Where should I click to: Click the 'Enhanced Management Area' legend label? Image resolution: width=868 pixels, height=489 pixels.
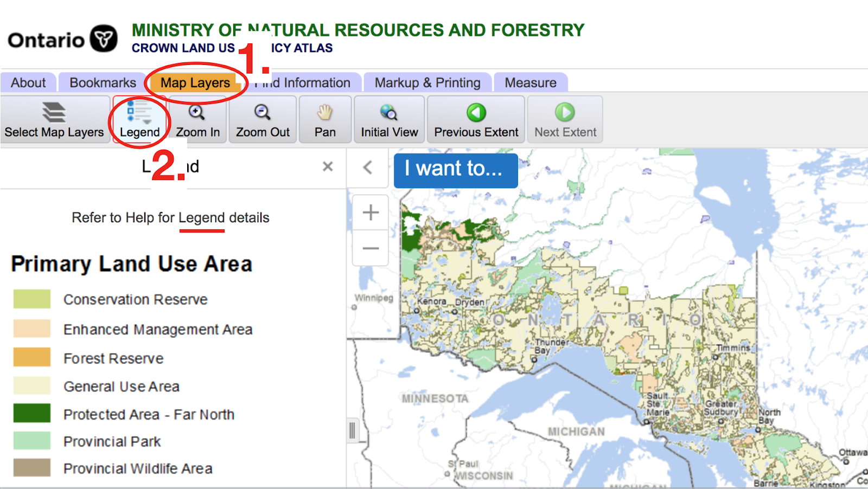pos(158,330)
